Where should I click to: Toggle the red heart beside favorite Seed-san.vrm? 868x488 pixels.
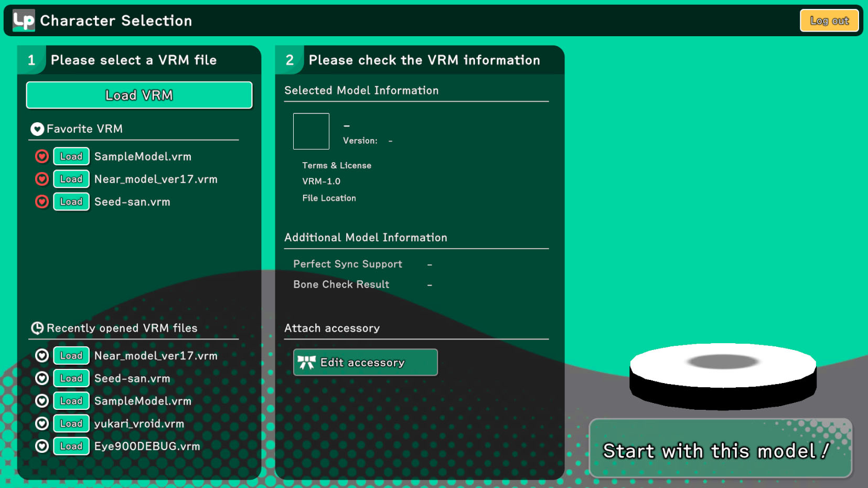[x=42, y=201]
